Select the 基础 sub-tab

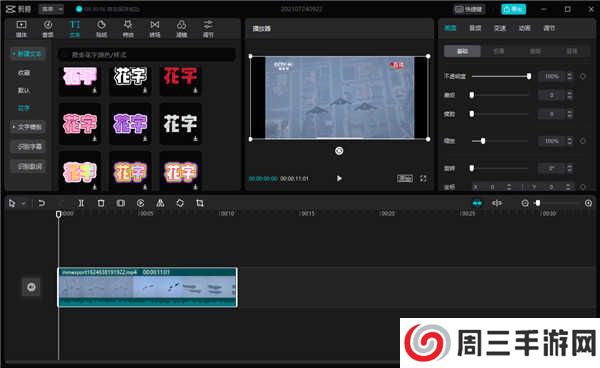pos(462,51)
